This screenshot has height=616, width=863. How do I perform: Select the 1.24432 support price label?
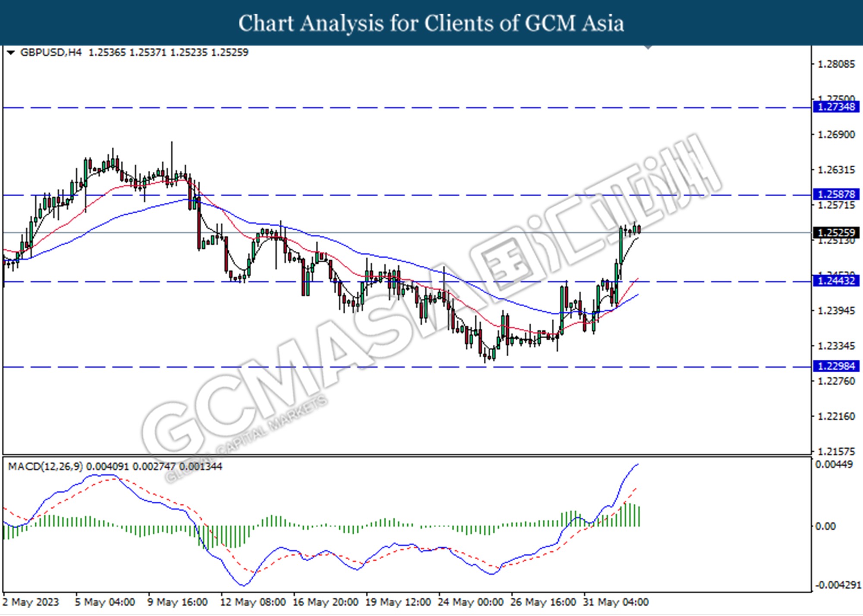tap(836, 281)
